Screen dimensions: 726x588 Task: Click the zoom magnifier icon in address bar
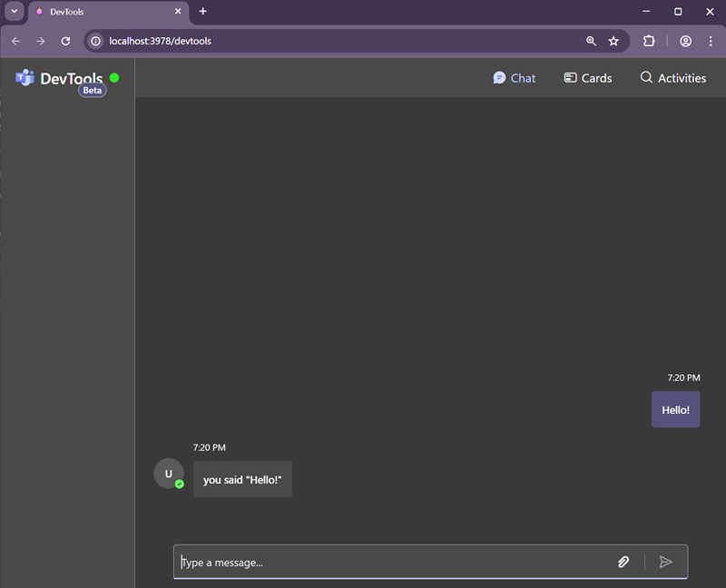591,41
